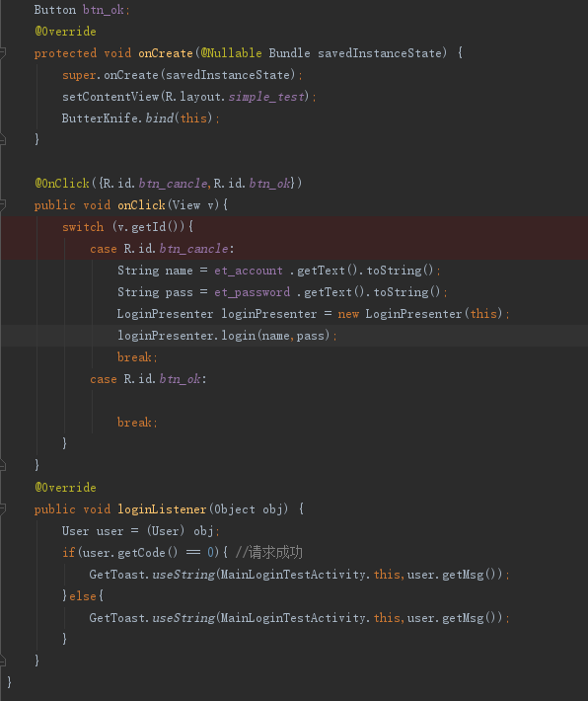Collapse the loginListener method using its gutter fold marker
This screenshot has height=701, width=588.
click(2, 508)
